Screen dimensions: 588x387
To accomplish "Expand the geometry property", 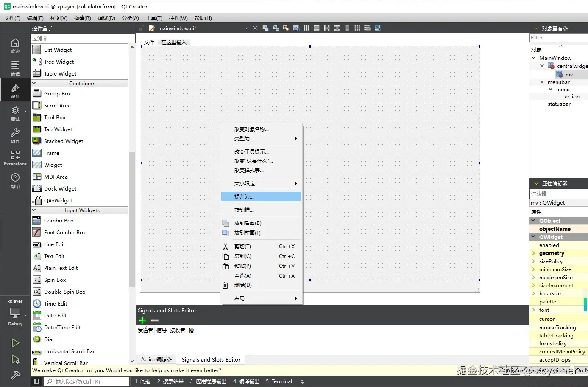I will (534, 253).
